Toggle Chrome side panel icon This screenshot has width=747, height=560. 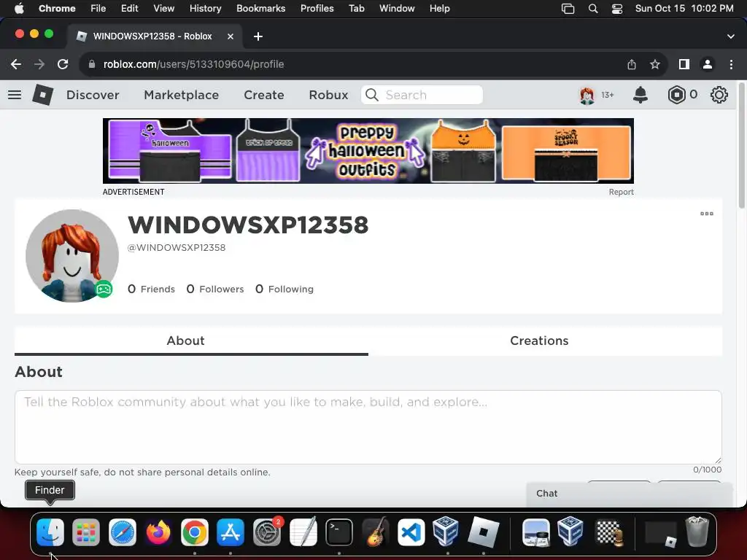click(x=684, y=64)
